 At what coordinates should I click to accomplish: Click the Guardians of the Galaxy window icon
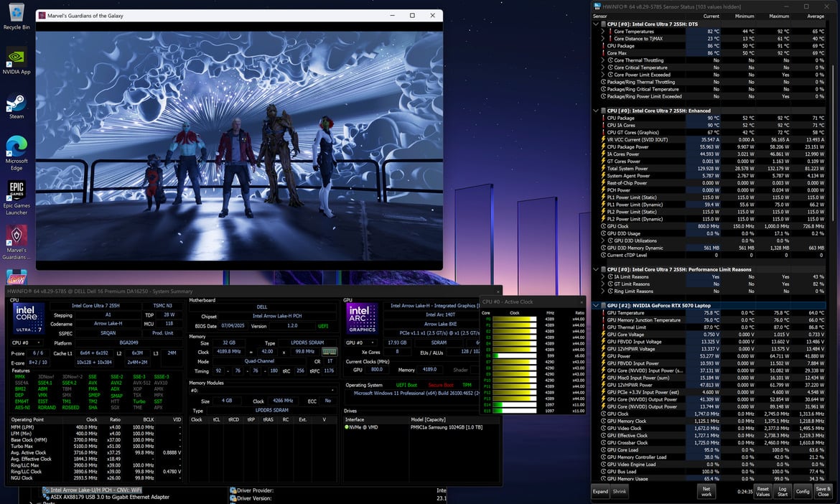(x=42, y=16)
